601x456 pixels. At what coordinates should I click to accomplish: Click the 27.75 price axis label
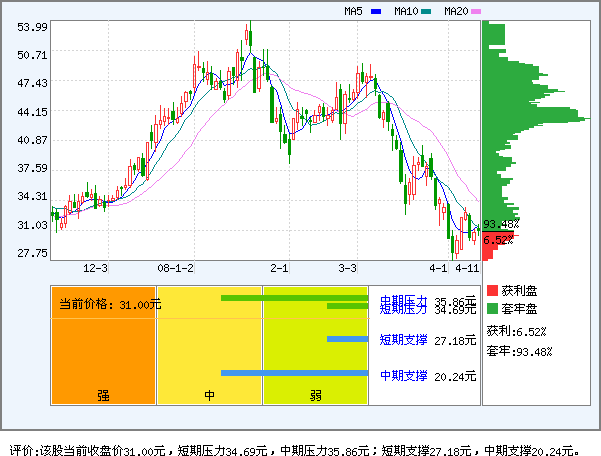click(x=32, y=254)
